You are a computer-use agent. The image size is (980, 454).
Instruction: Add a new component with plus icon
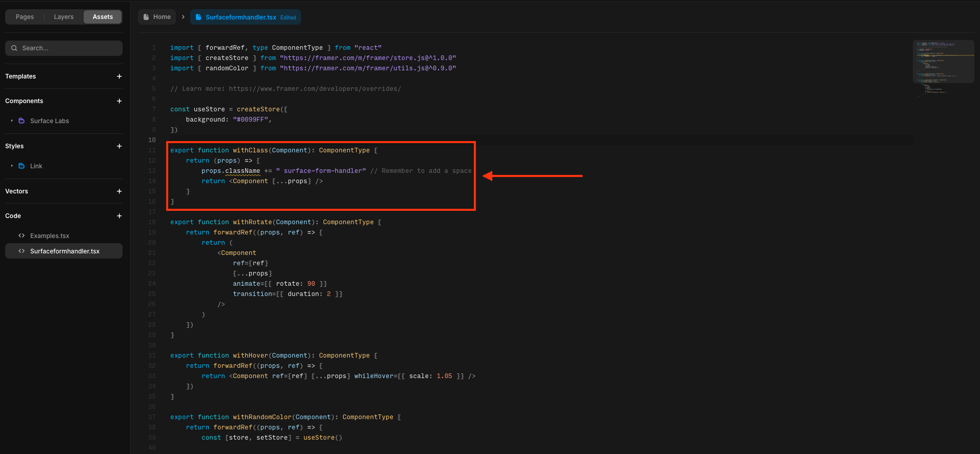point(119,101)
